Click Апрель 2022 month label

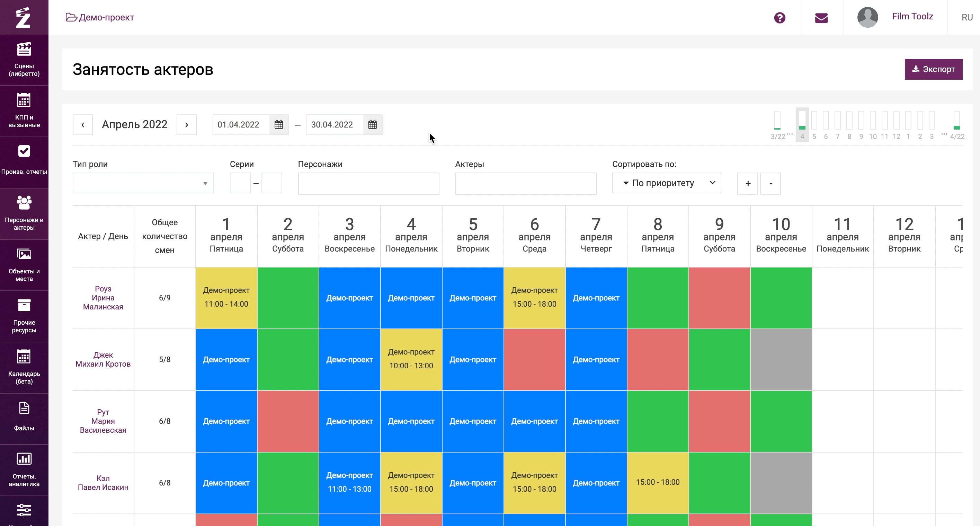[135, 124]
